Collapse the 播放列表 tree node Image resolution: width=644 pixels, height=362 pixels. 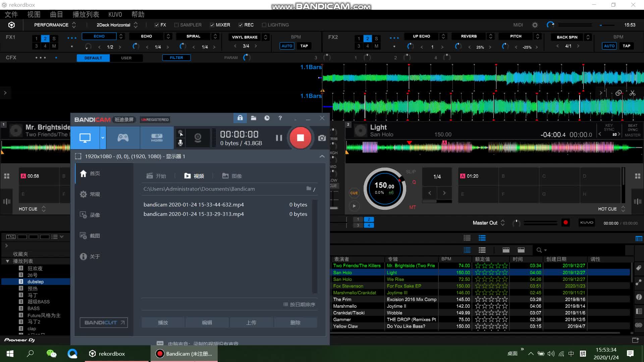7,261
